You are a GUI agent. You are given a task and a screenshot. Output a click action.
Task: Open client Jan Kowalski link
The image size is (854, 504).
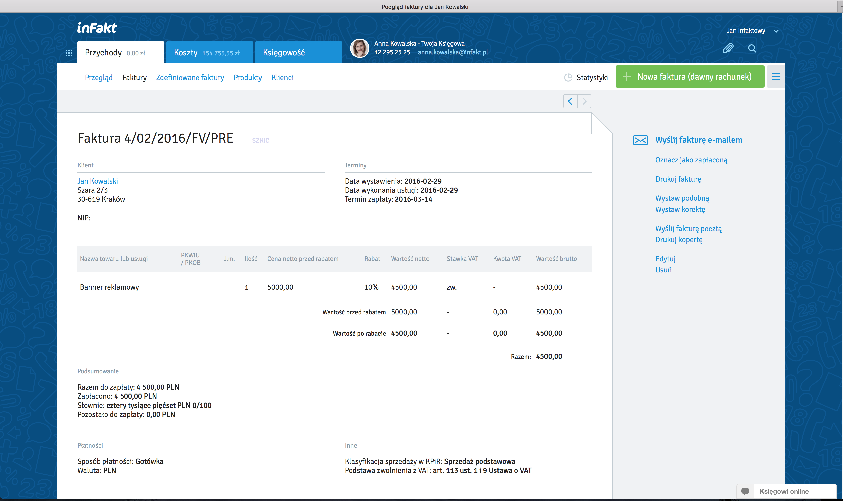98,181
